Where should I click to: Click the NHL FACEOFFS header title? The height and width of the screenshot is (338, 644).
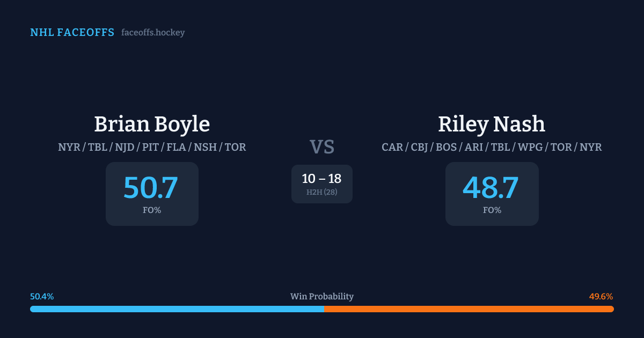72,33
